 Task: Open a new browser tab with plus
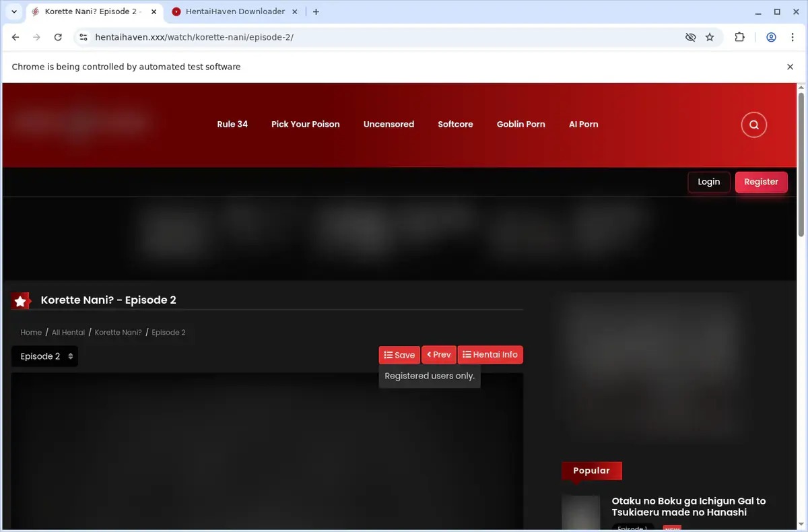coord(316,11)
